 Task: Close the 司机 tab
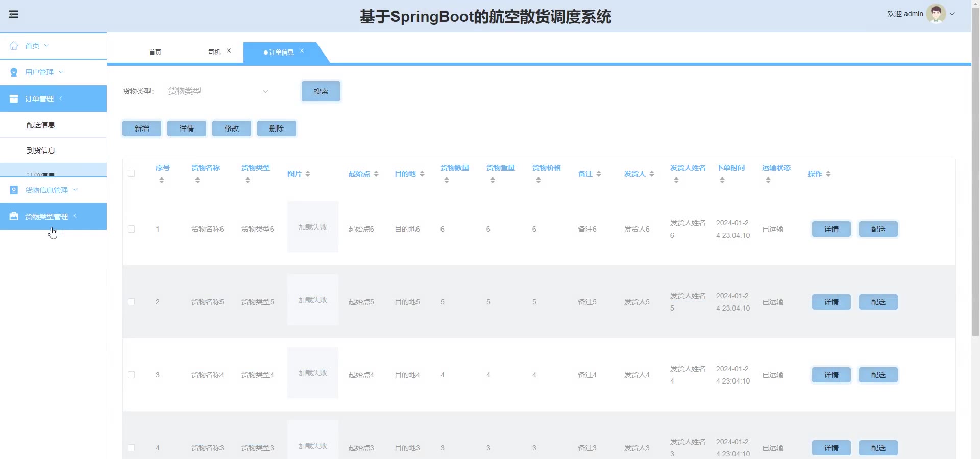(229, 50)
